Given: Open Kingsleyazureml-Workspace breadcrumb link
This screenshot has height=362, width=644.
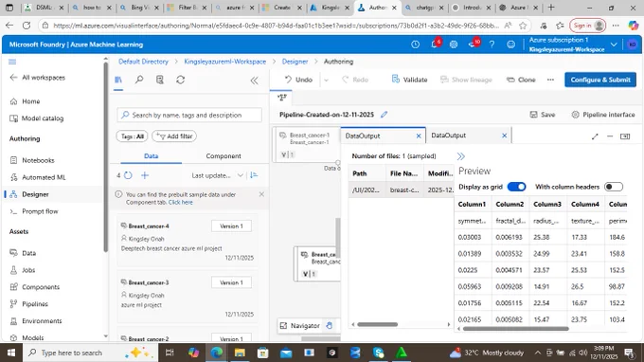Looking at the screenshot, I should [225, 62].
